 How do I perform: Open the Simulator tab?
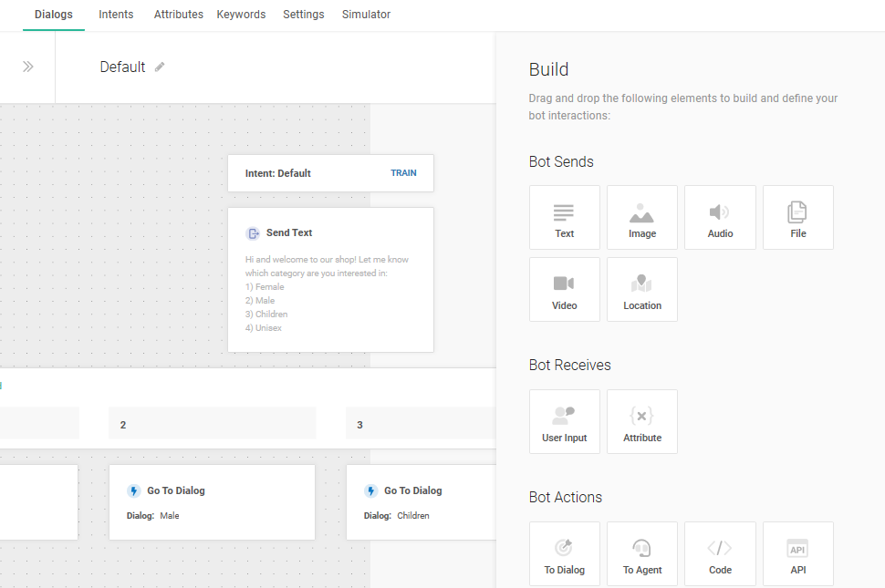pos(366,15)
